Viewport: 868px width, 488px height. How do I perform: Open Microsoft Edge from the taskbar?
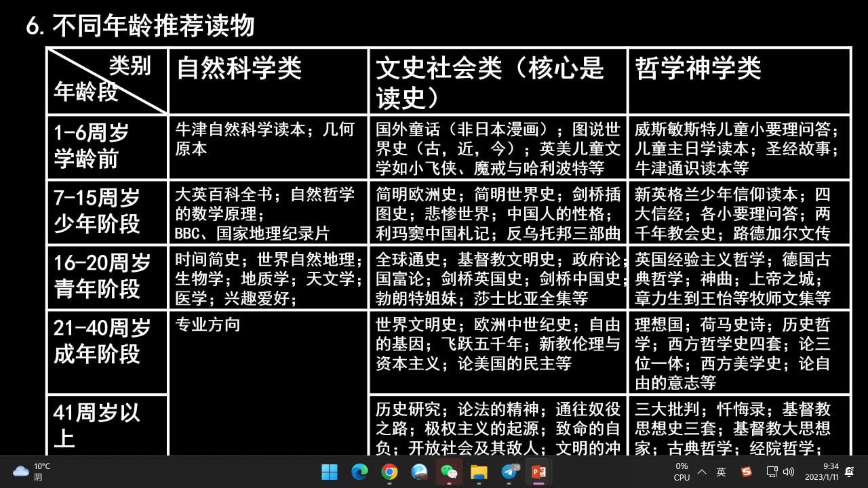click(x=359, y=472)
